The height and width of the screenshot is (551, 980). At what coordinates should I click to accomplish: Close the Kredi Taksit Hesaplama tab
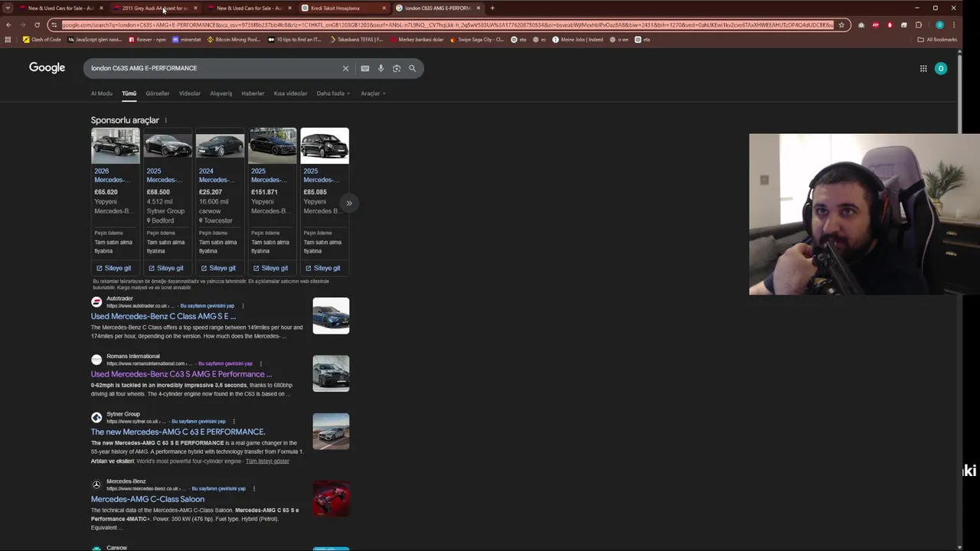[x=384, y=8]
